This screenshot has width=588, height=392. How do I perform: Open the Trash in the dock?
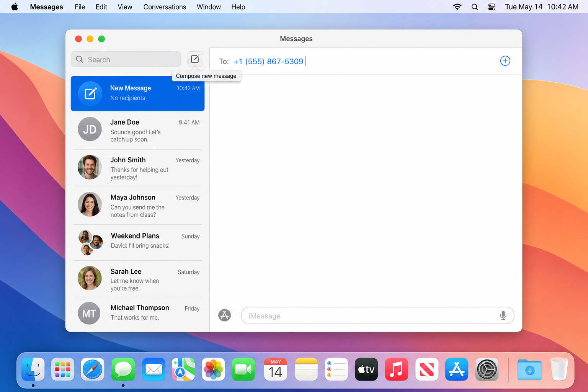tap(559, 369)
